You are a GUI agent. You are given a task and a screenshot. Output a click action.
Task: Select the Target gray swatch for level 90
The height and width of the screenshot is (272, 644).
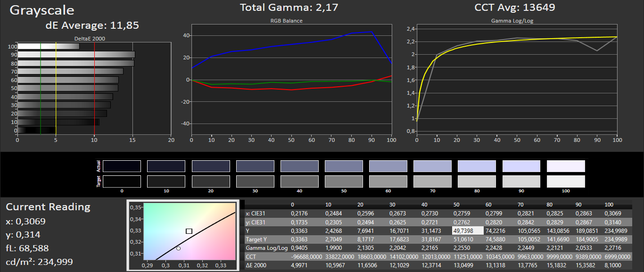tap(521, 181)
